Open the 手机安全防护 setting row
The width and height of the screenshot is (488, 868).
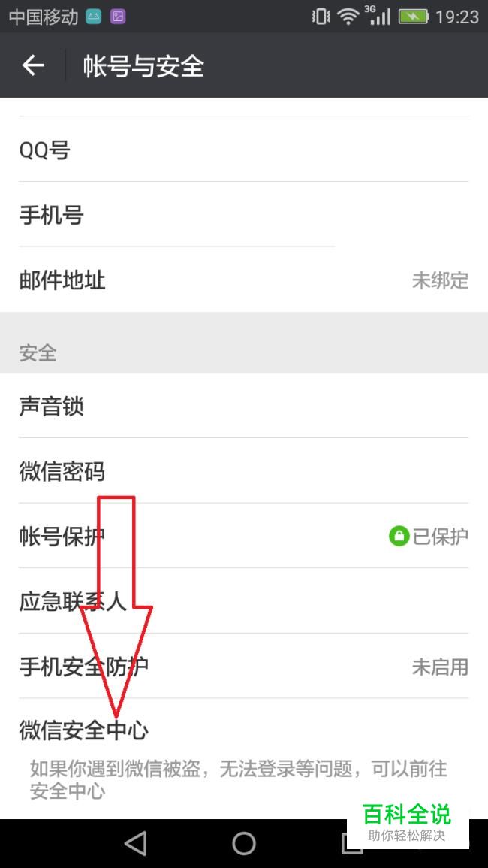244,666
